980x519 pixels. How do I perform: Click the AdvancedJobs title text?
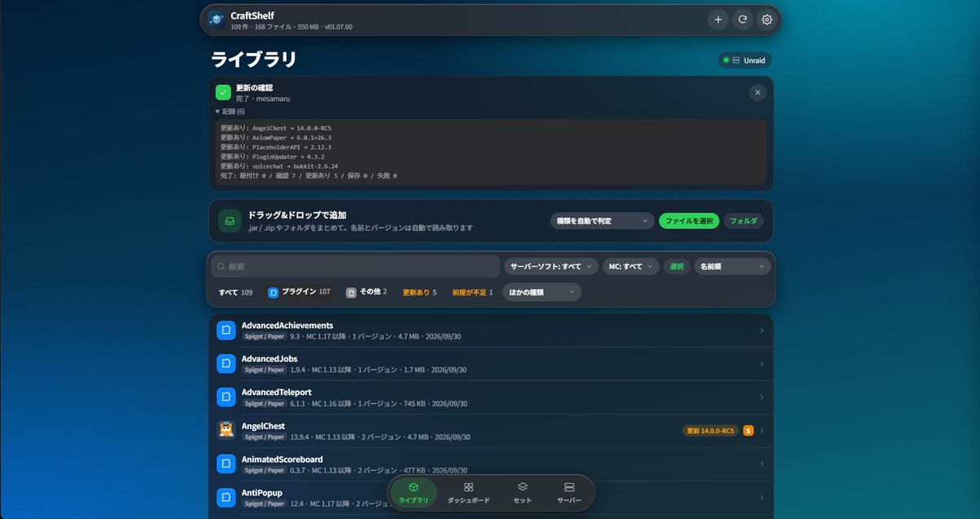pos(269,359)
